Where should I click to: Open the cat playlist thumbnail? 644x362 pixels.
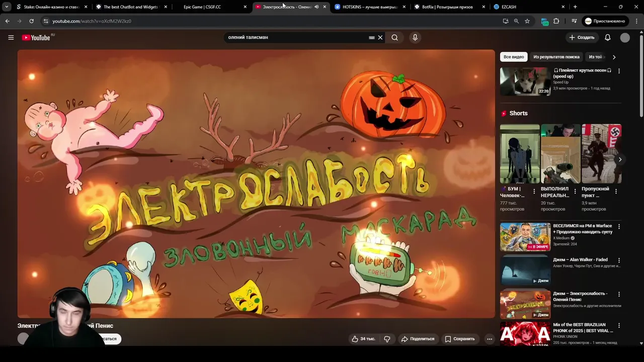click(x=525, y=81)
